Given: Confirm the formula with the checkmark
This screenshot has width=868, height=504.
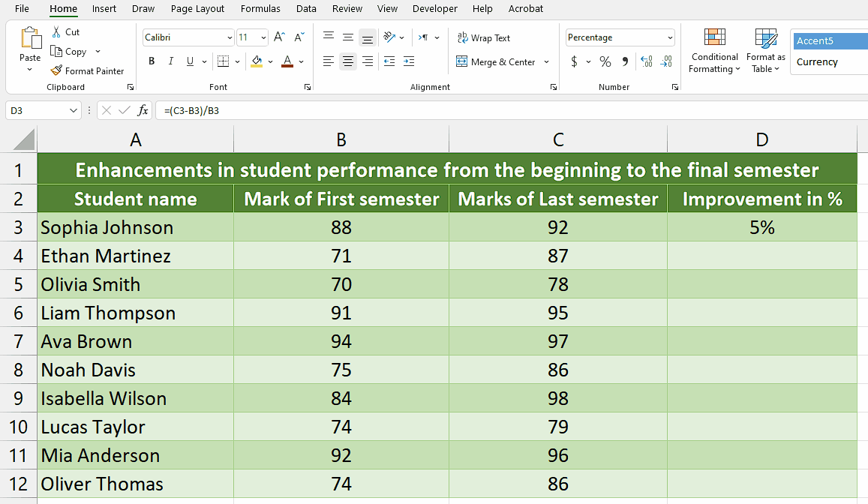Looking at the screenshot, I should [125, 111].
